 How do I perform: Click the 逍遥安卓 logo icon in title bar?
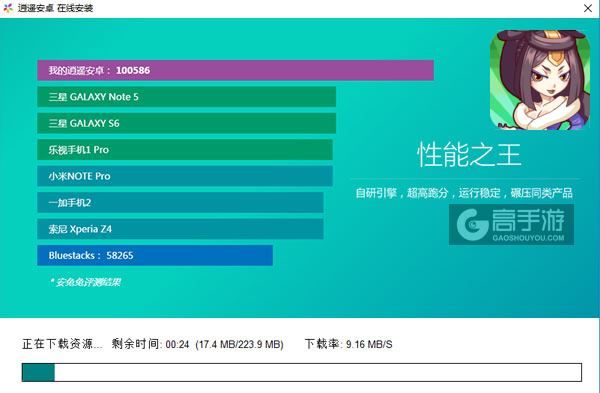[8, 8]
